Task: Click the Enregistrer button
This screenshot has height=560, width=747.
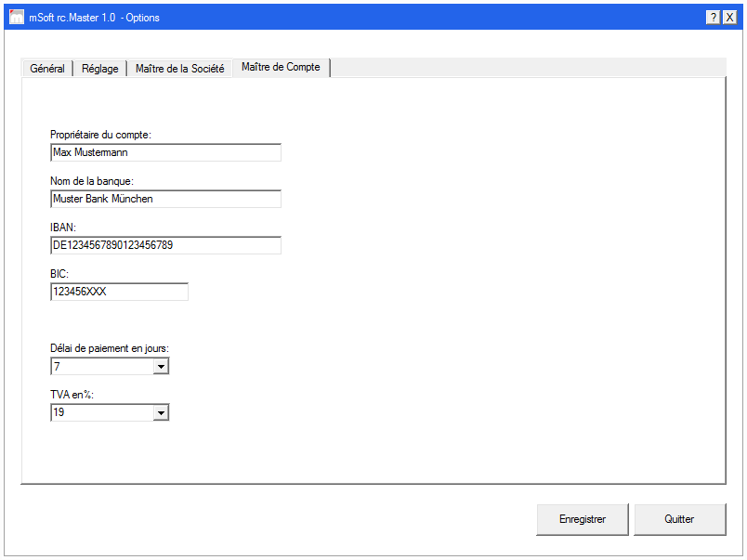Action: (583, 519)
